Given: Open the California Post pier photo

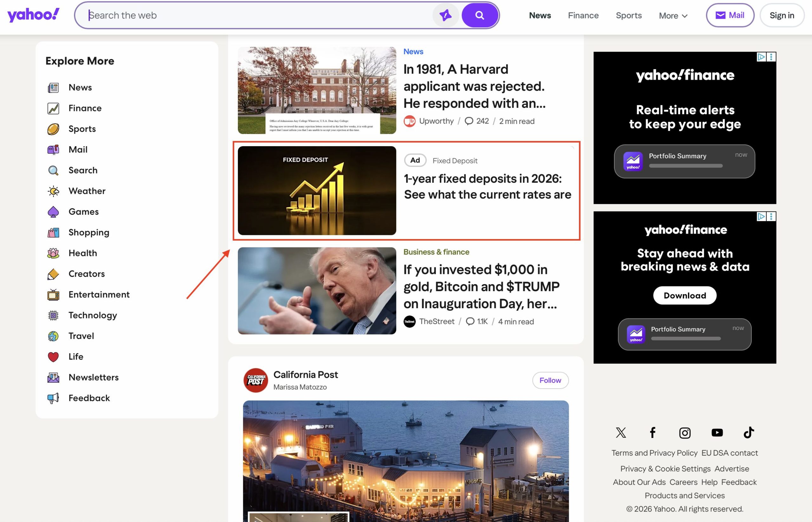Looking at the screenshot, I should click(x=405, y=461).
